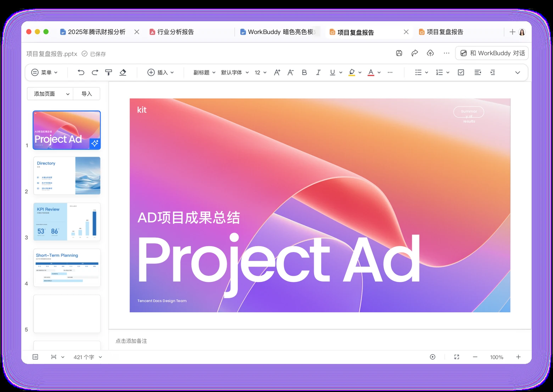Start slideshow with the play icon

click(x=433, y=357)
